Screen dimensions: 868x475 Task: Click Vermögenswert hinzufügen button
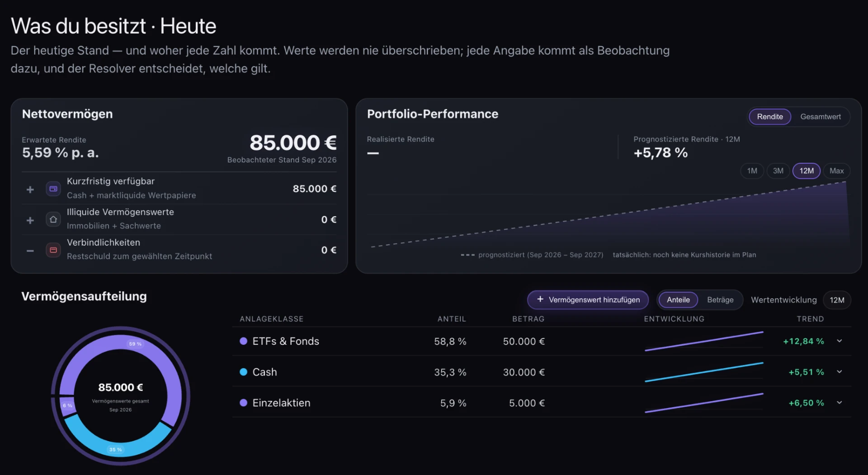[588, 300]
